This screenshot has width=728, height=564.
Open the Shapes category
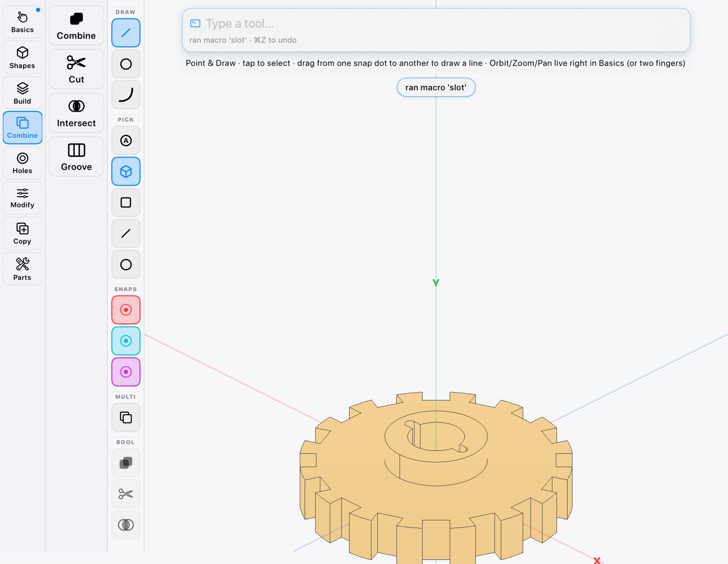coord(22,57)
